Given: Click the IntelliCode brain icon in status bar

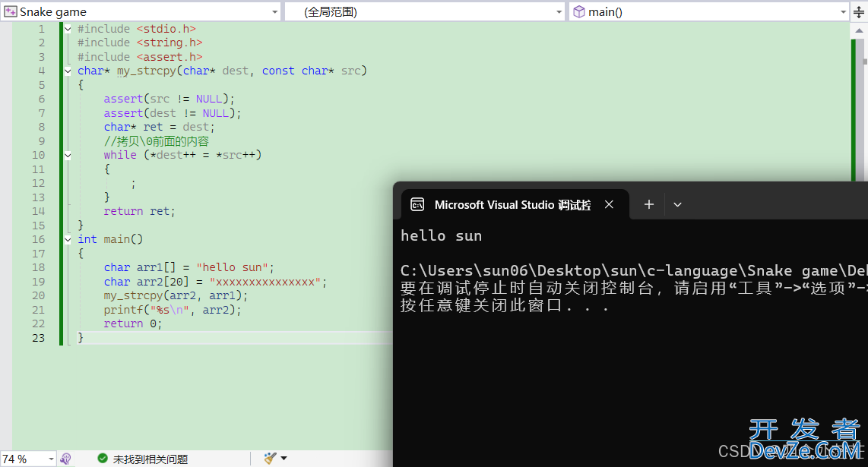Looking at the screenshot, I should click(x=66, y=459).
